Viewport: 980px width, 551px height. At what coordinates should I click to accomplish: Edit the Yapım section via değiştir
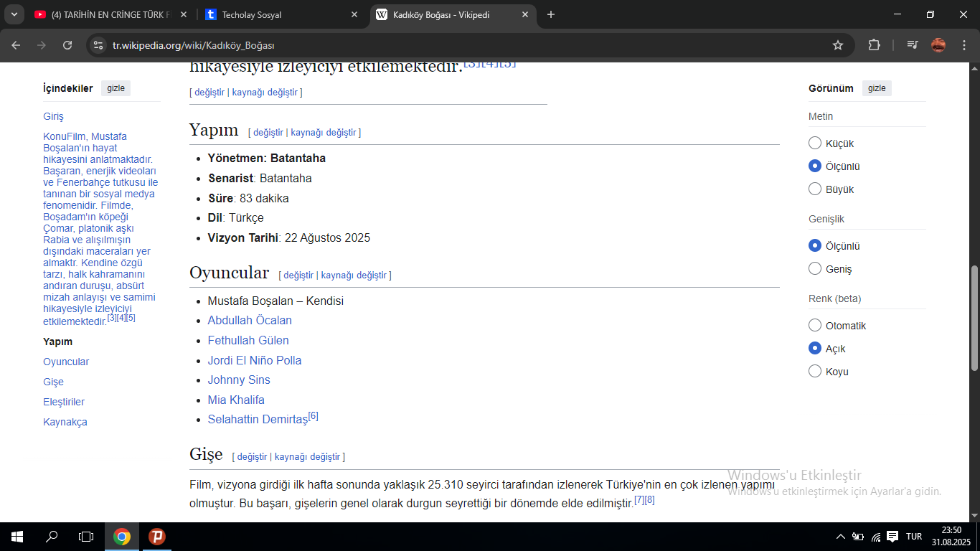pyautogui.click(x=268, y=132)
